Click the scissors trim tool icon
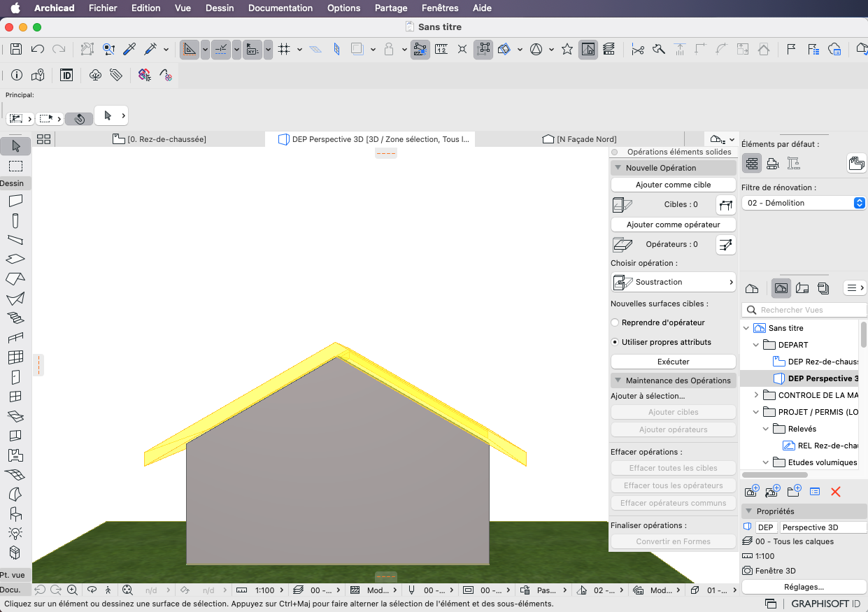Screen dimensions: 868x612 click(x=638, y=49)
